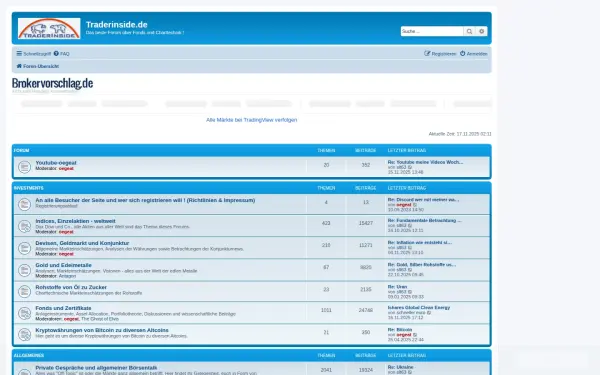
Task: Open last post Re: Youtube meine Videos
Action: (x=425, y=162)
